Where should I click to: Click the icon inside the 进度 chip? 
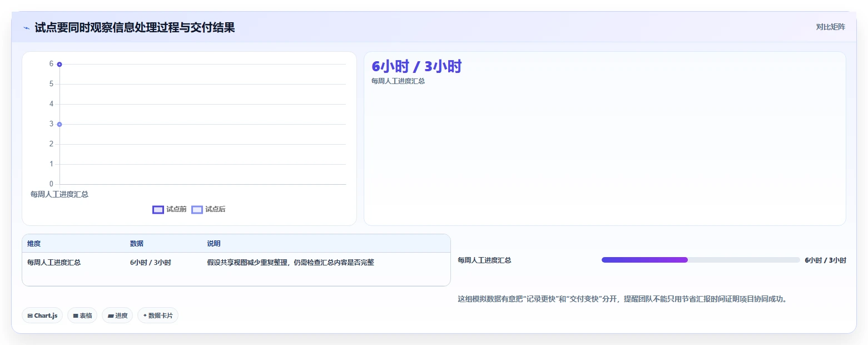[x=111, y=316]
